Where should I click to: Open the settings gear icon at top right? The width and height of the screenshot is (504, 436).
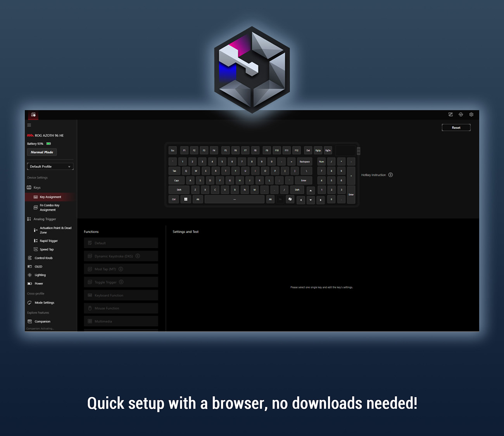pos(471,114)
